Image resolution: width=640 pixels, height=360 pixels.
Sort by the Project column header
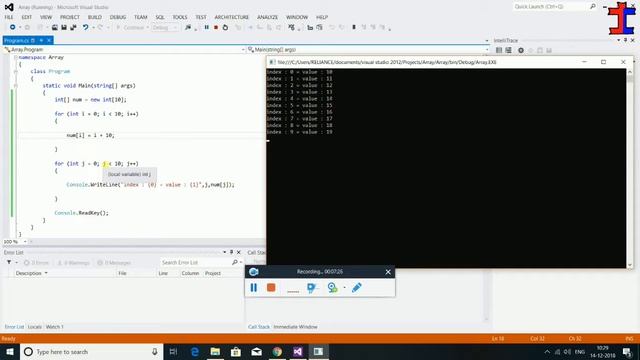pos(213,273)
